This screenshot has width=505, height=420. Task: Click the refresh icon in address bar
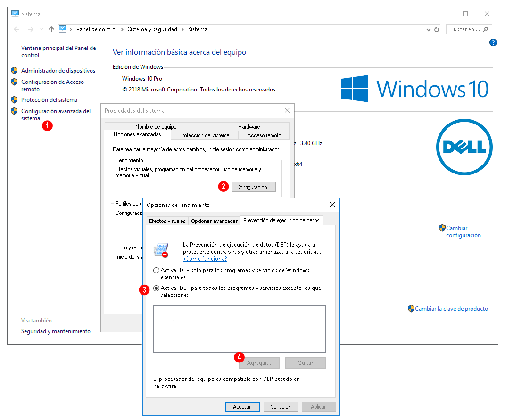[x=437, y=29]
